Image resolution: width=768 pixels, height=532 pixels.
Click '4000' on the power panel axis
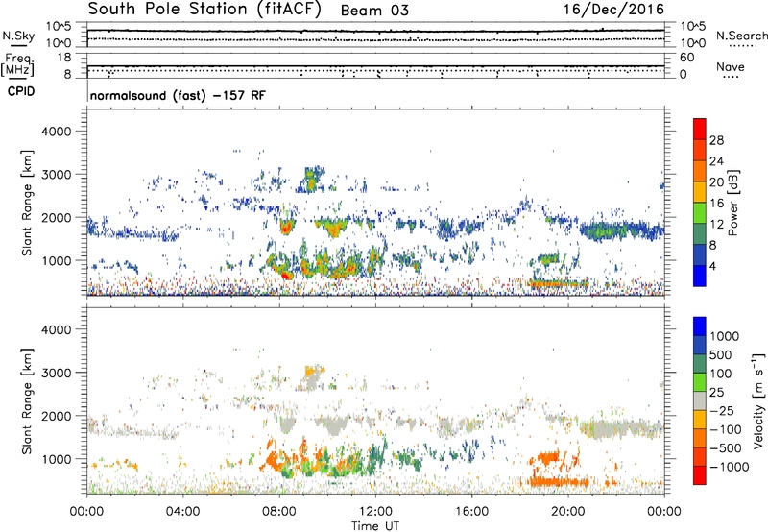point(56,132)
